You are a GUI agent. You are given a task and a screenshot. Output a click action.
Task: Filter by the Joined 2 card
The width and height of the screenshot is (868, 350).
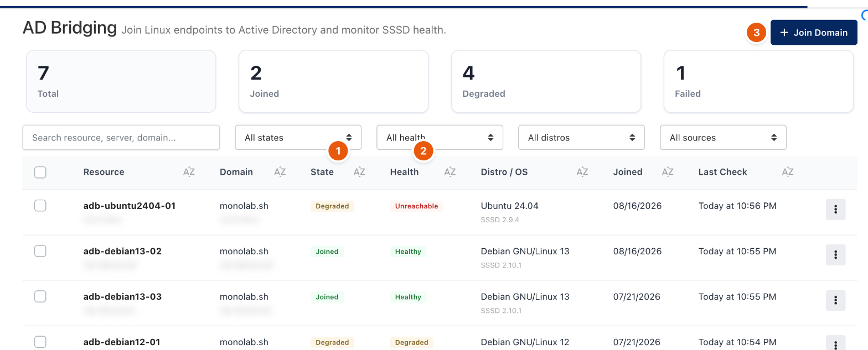(334, 81)
